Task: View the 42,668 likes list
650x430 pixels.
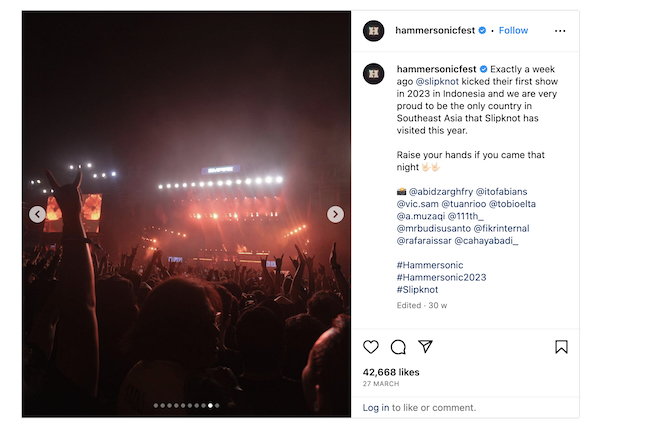Action: tap(393, 372)
